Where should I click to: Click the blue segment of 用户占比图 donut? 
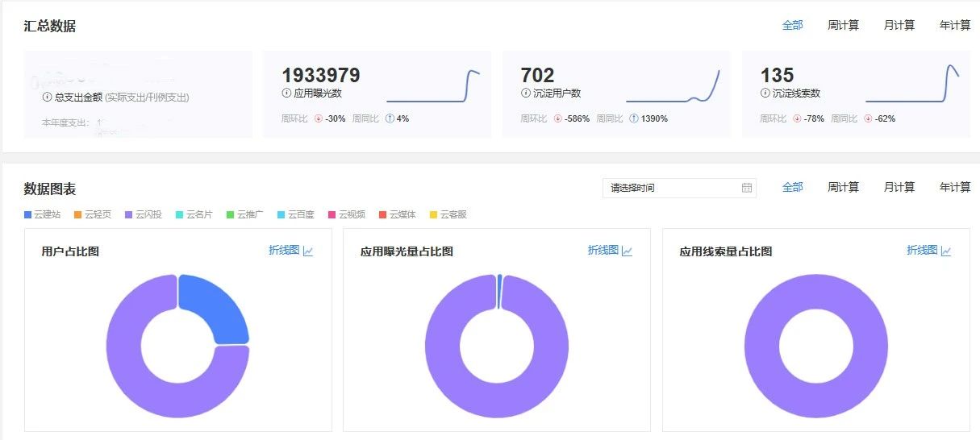pos(216,308)
